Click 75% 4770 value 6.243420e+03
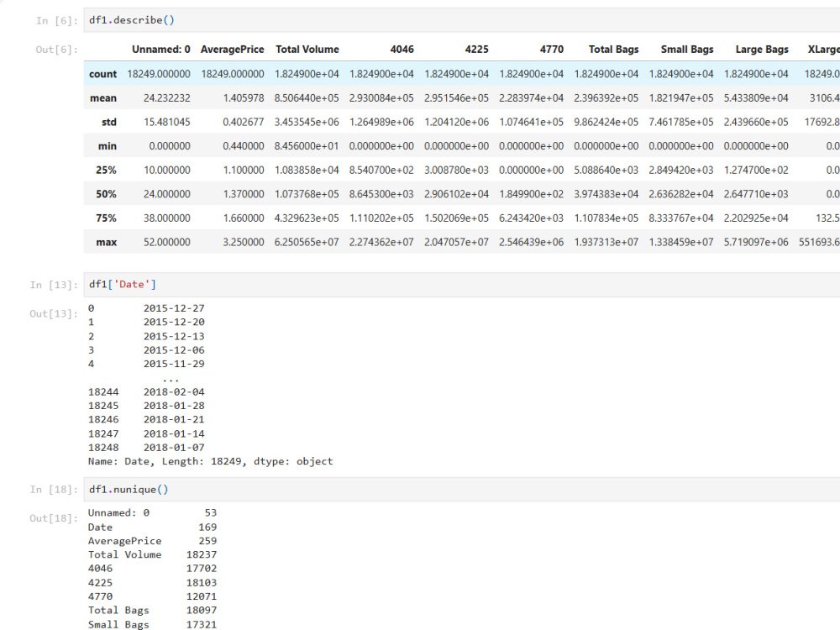 click(x=532, y=218)
